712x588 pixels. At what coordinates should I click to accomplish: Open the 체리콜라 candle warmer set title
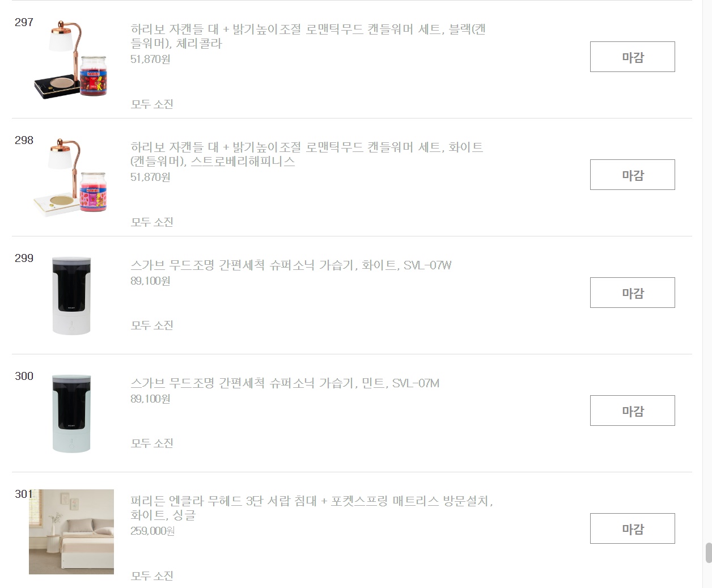[308, 36]
